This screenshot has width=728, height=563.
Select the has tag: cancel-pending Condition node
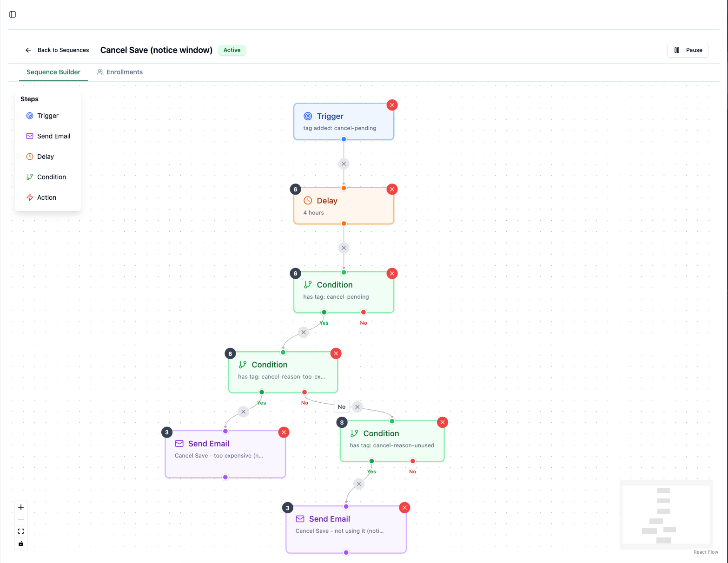coord(344,292)
